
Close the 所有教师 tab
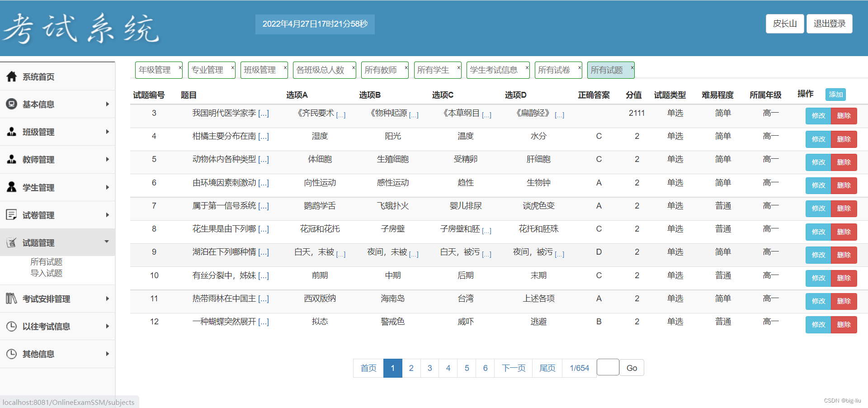[x=406, y=67]
